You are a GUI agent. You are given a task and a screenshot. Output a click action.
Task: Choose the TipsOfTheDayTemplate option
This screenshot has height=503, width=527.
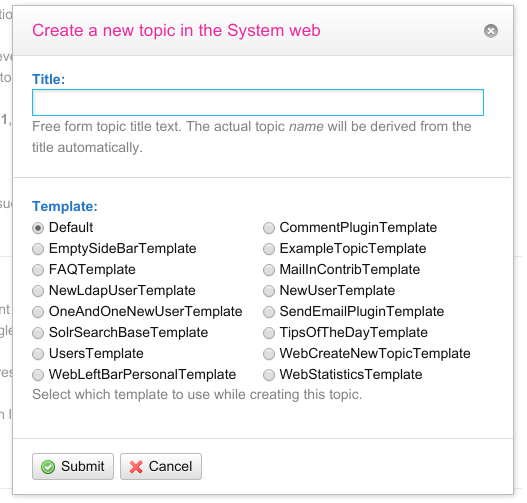(269, 333)
